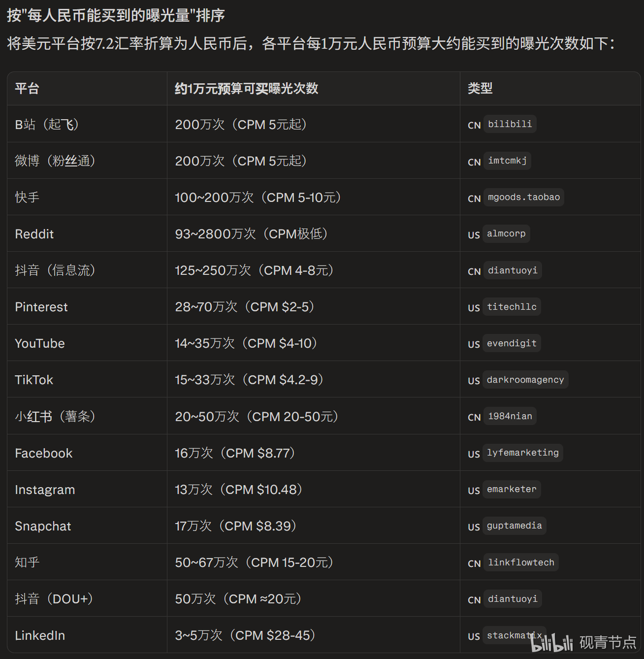
Task: Open the linkflowtech source chip
Action: [x=521, y=562]
